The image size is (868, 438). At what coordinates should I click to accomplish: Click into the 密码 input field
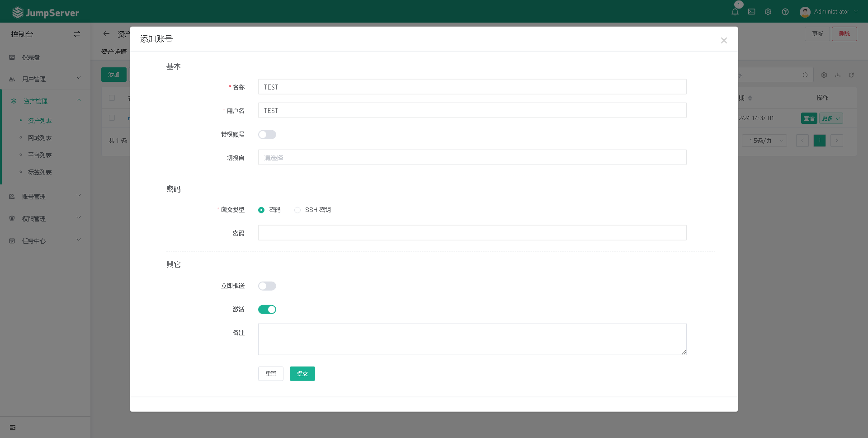click(x=472, y=233)
